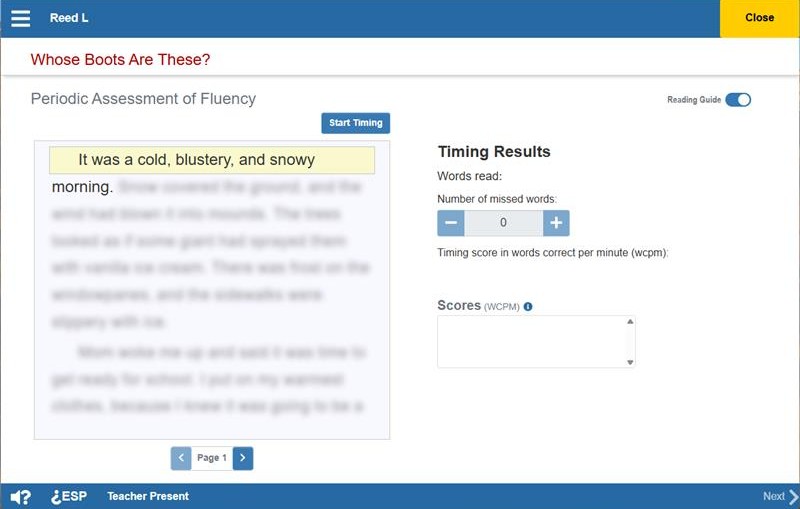Click the highlighted first sentence line
The height and width of the screenshot is (509, 800).
click(x=212, y=160)
